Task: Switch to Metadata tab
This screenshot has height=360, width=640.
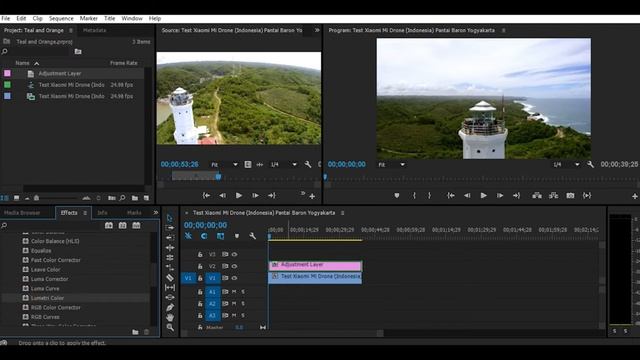Action: (x=94, y=30)
